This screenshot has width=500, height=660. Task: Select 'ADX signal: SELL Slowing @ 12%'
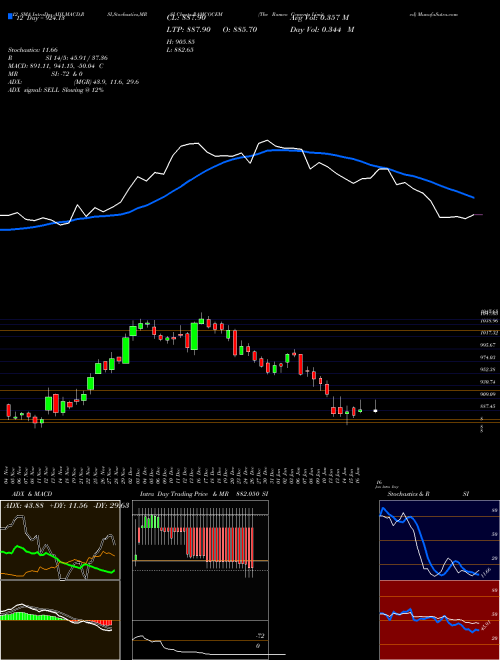[56, 90]
